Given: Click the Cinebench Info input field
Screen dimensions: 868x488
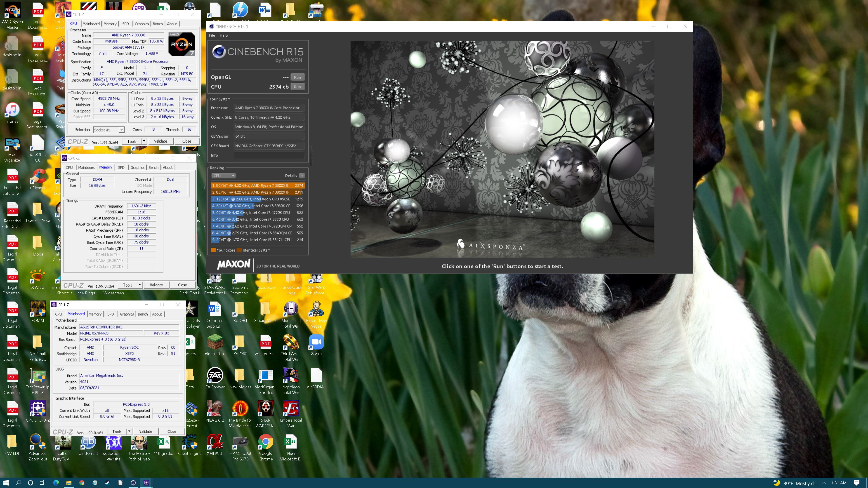Looking at the screenshot, I should pos(269,155).
